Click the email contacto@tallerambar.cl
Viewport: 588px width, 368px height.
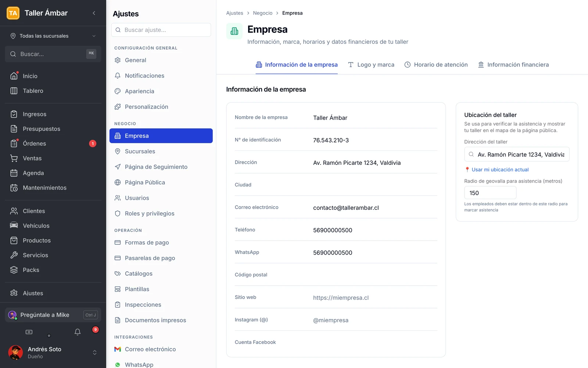(x=346, y=208)
